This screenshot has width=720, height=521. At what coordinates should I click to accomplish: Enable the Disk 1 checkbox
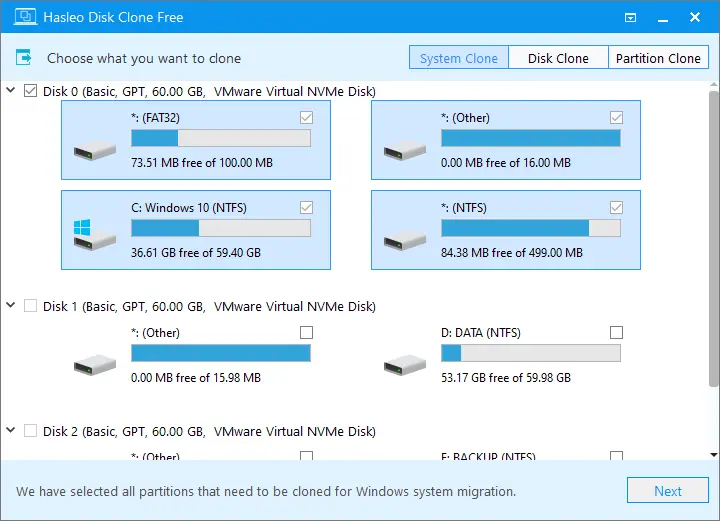tap(30, 306)
